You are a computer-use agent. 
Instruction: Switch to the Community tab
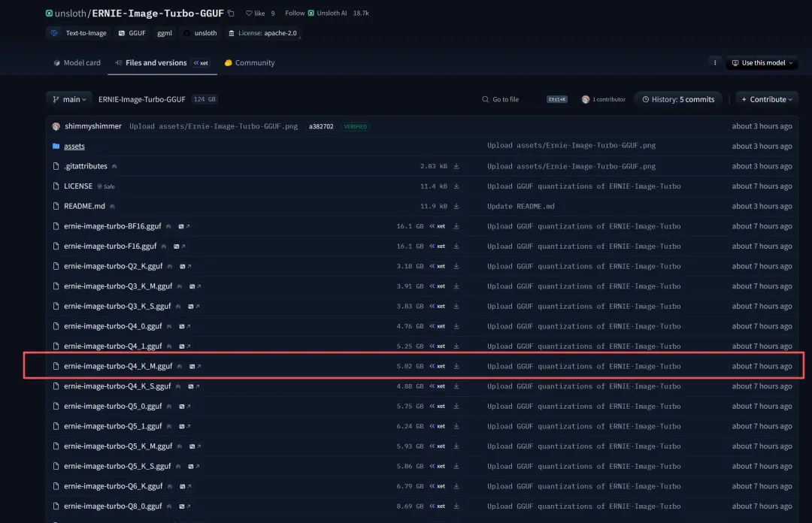coord(250,62)
